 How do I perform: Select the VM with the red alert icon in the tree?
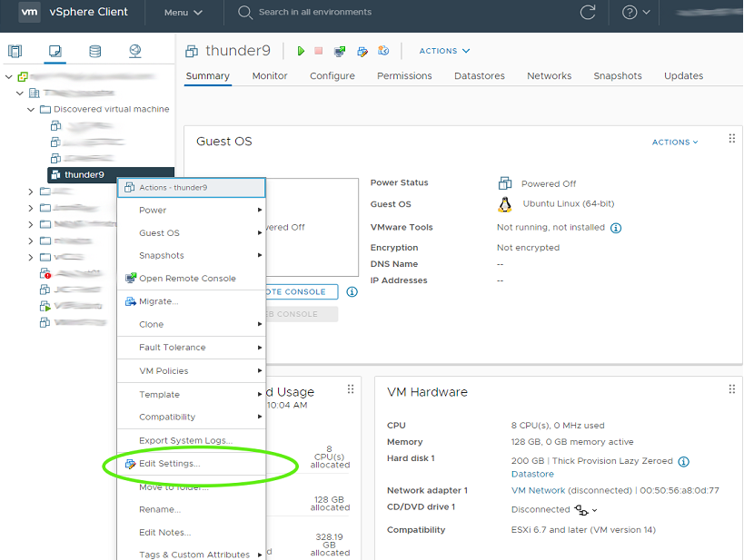[x=45, y=273]
